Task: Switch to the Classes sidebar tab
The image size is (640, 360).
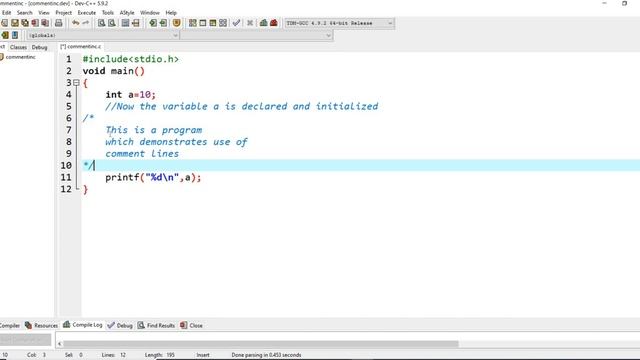Action: point(18,47)
